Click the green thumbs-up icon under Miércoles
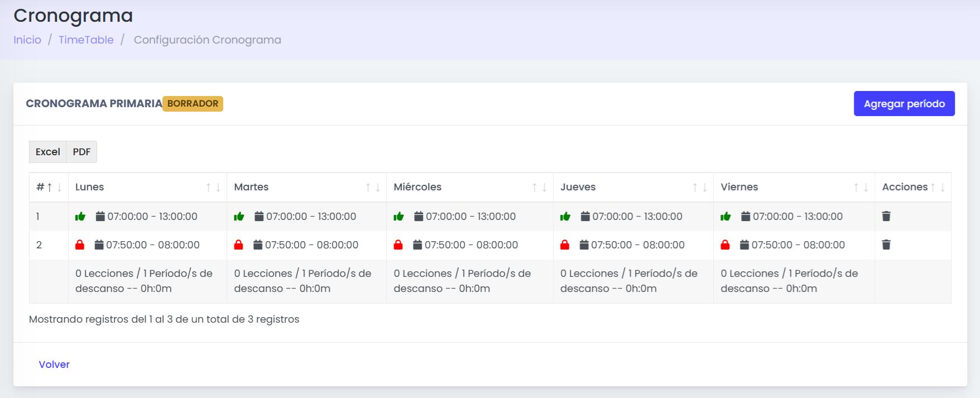This screenshot has width=980, height=398. 398,217
